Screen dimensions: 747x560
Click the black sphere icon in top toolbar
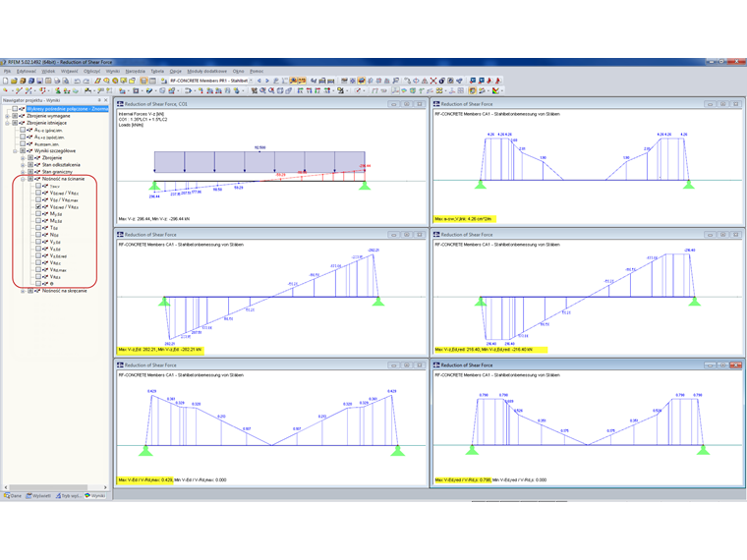coord(441,81)
